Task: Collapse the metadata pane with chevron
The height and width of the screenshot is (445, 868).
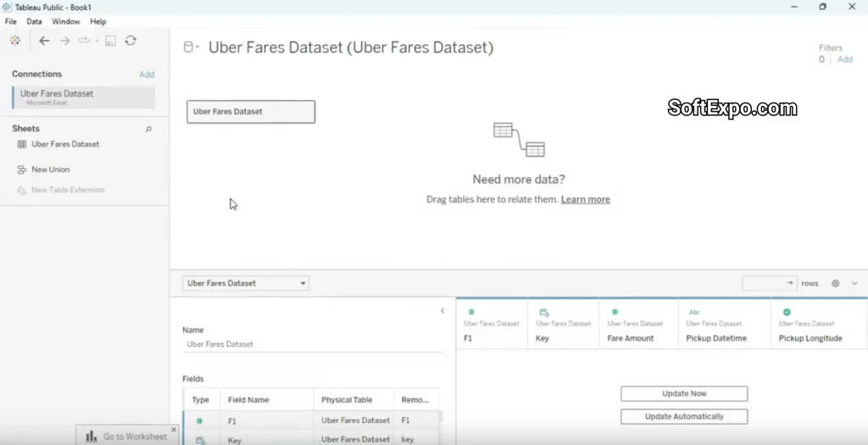Action: pyautogui.click(x=442, y=311)
